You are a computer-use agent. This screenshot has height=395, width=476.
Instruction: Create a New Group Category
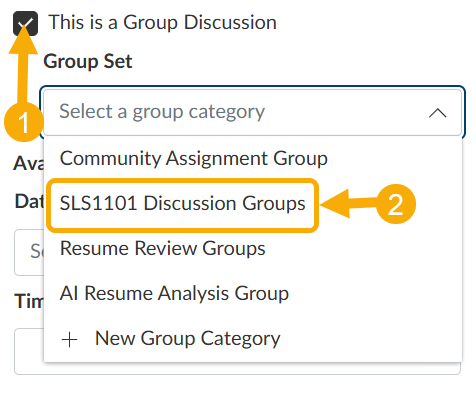252,338
